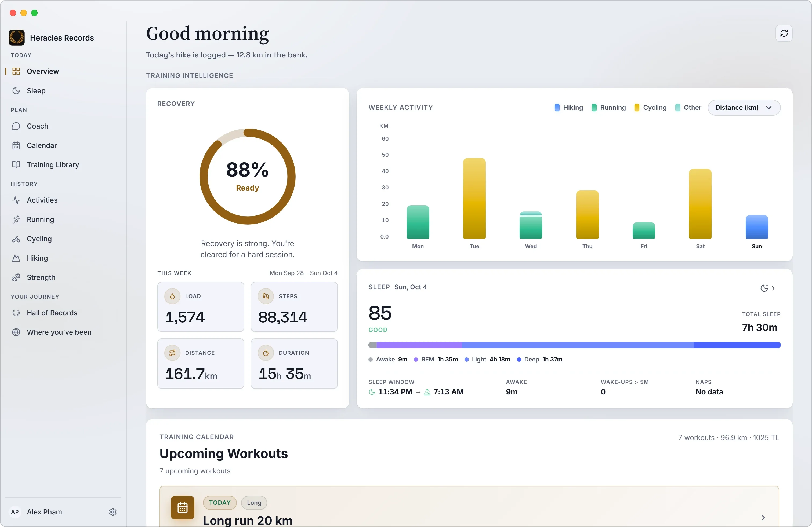The image size is (812, 527).
Task: Toggle the Cycling legend item
Action: click(650, 108)
